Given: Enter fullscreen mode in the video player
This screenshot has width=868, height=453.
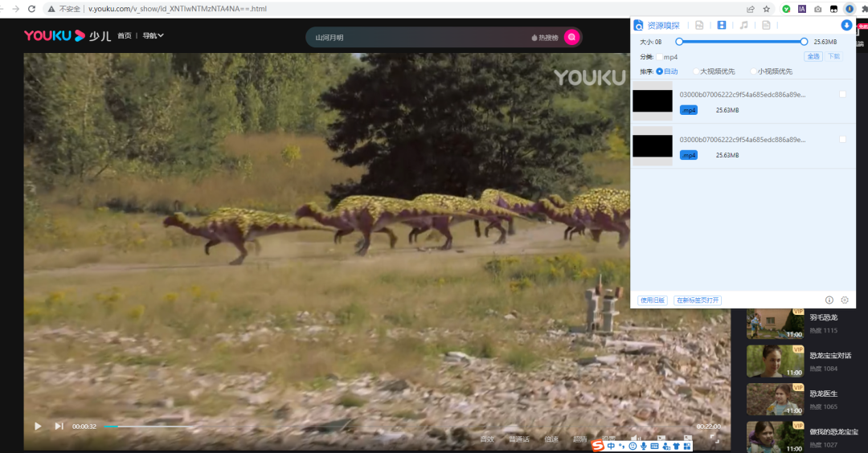Looking at the screenshot, I should [x=714, y=439].
